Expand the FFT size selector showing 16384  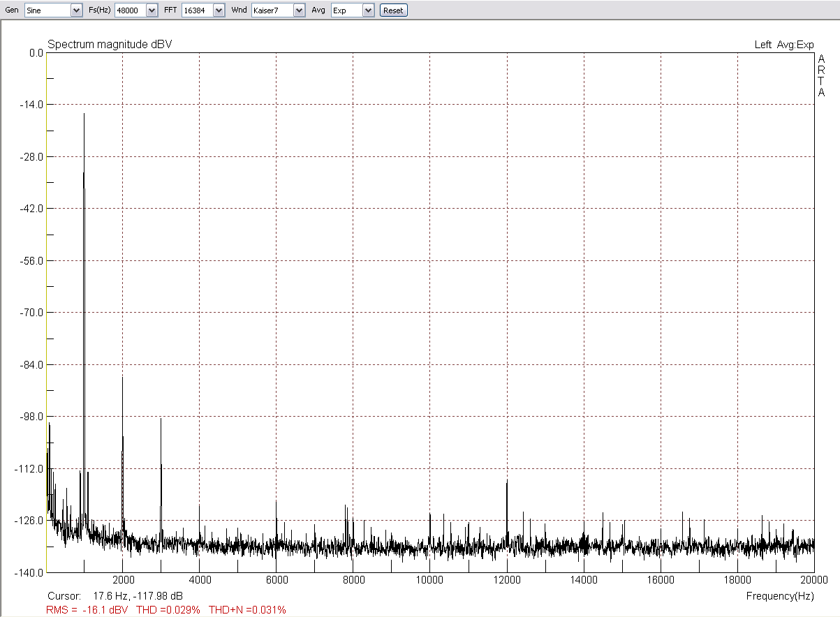[x=219, y=10]
